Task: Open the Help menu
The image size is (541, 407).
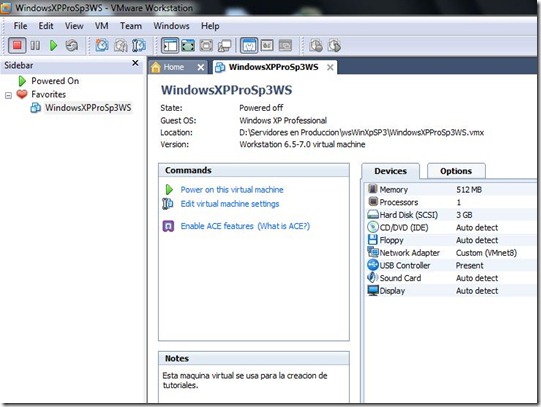Action: tap(210, 26)
